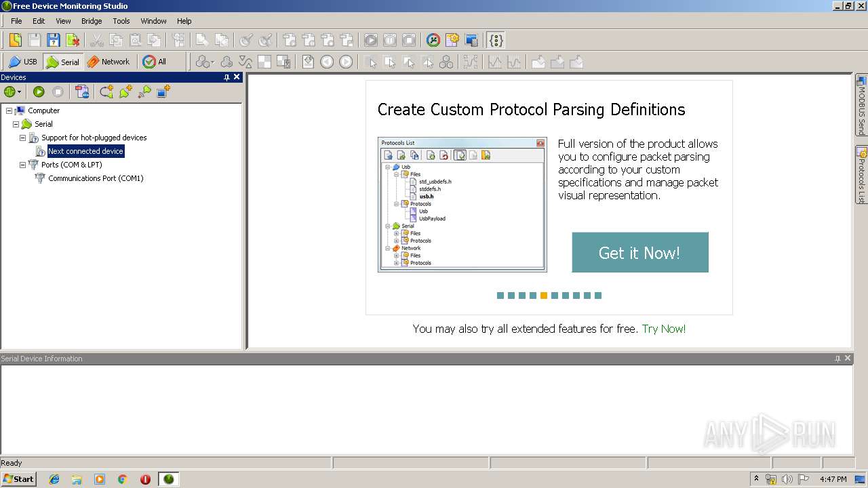Click the add serial device icon with the plus

coord(125,91)
